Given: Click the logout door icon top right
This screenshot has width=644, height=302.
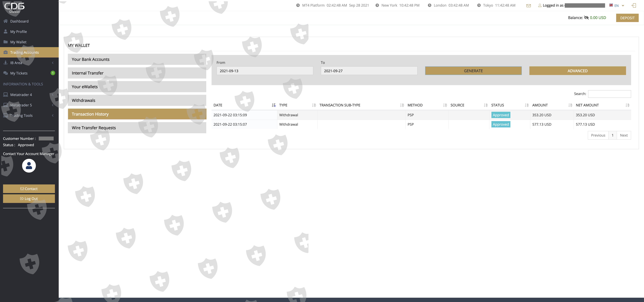Looking at the screenshot, I should pyautogui.click(x=634, y=5).
